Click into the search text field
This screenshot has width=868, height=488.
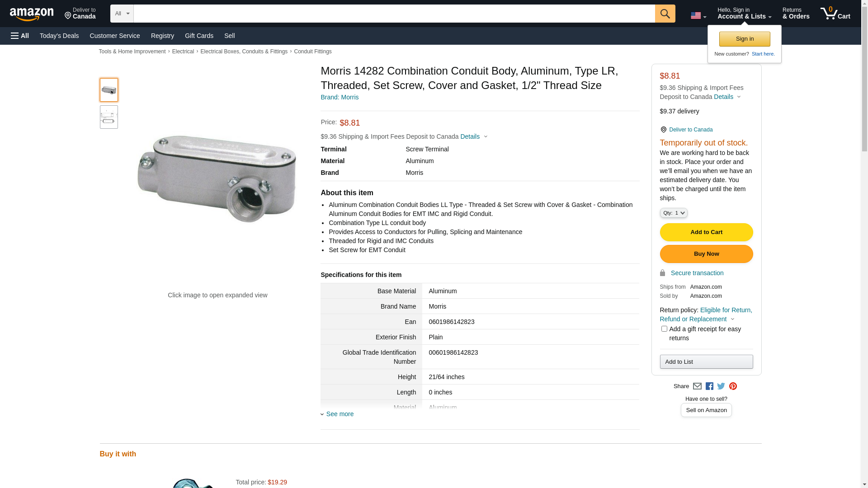pyautogui.click(x=393, y=14)
